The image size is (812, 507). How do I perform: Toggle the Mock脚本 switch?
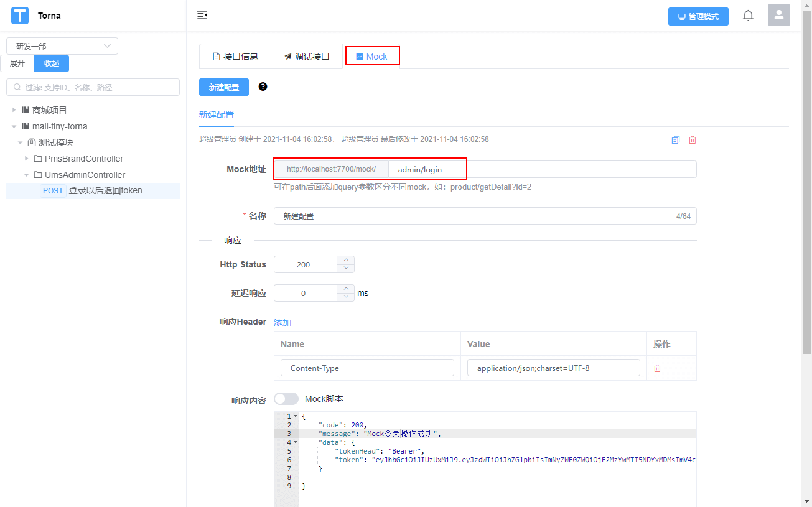(286, 399)
